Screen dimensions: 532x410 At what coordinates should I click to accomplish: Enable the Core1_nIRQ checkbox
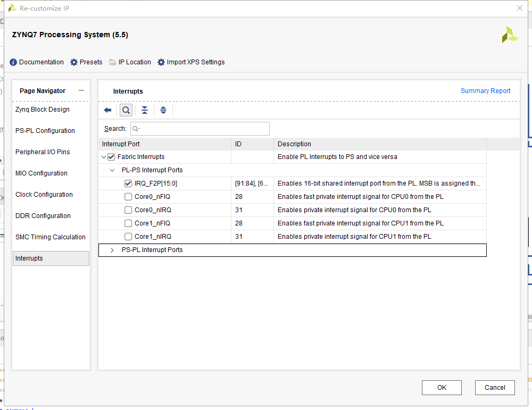(x=128, y=236)
